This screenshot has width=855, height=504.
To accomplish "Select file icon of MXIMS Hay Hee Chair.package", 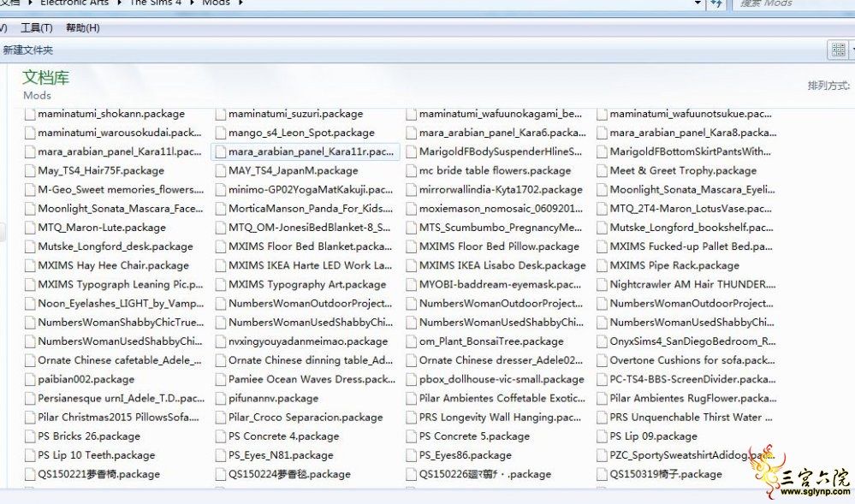I will 30,265.
